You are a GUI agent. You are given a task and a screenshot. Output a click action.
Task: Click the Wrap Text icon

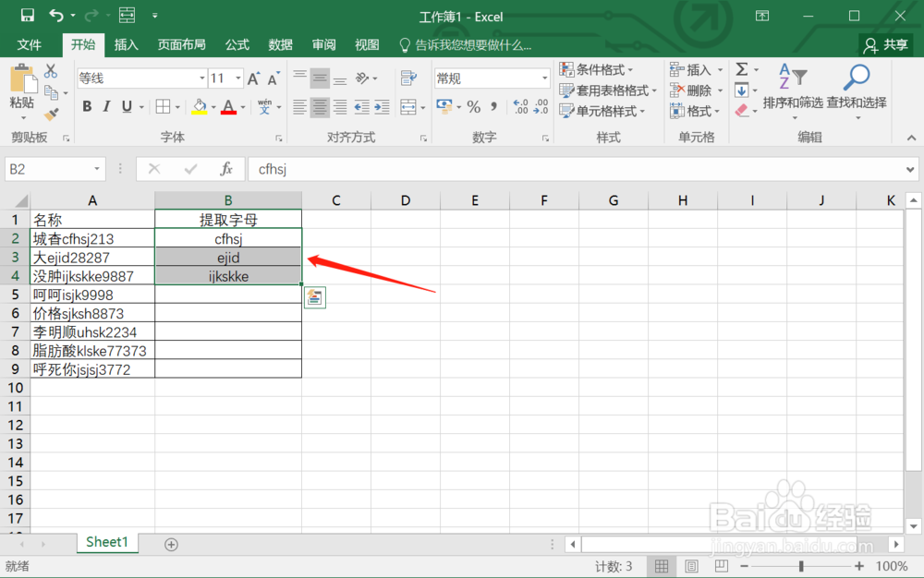click(408, 78)
